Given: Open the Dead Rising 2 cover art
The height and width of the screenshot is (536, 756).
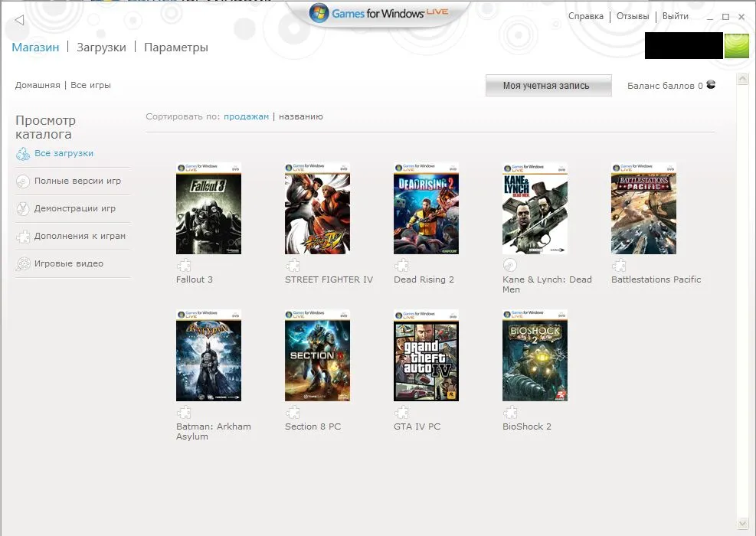Looking at the screenshot, I should (x=426, y=209).
